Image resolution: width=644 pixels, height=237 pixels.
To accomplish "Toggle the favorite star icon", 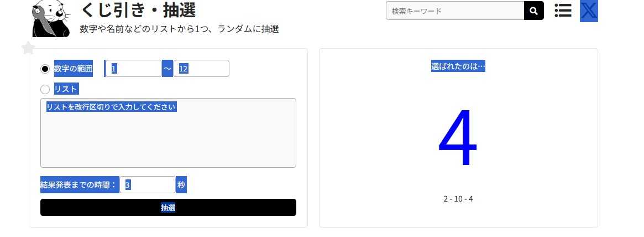I will point(28,49).
